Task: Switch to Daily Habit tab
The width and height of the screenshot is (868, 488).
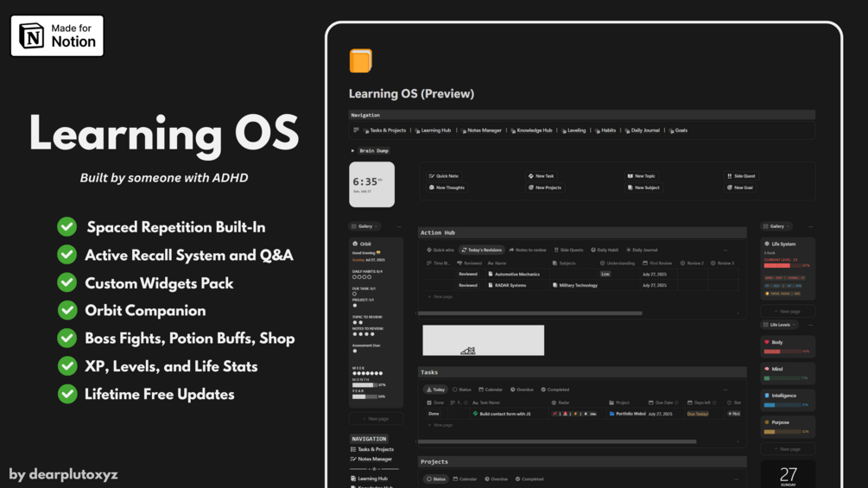Action: 605,250
